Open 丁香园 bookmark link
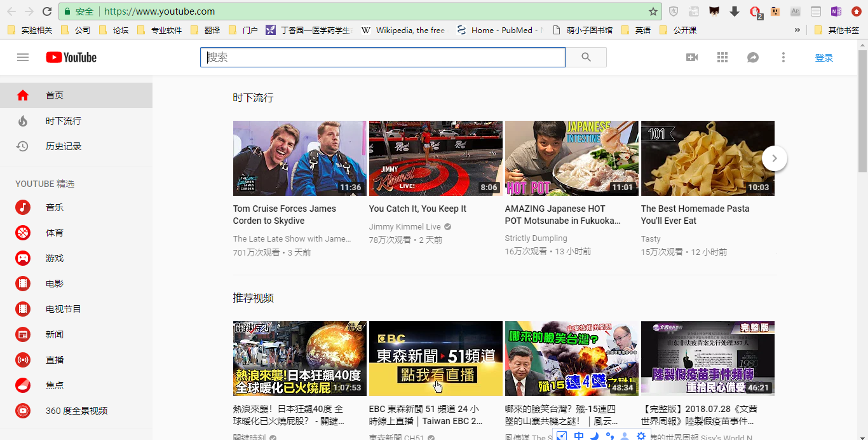This screenshot has height=440, width=868. (x=309, y=30)
